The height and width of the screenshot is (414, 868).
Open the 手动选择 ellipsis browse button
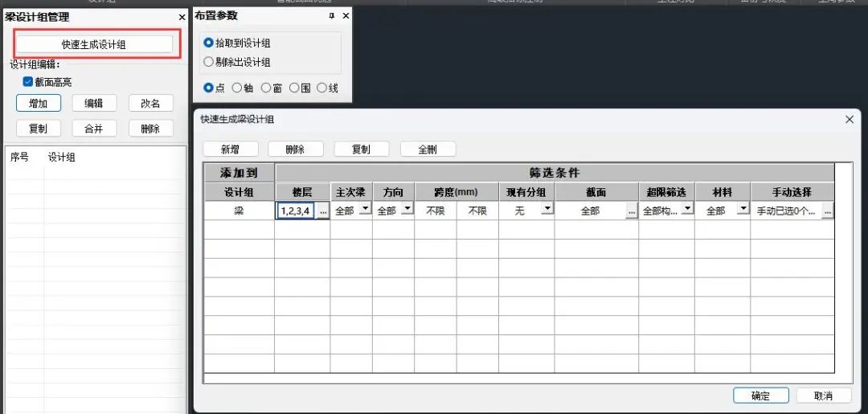[828, 211]
